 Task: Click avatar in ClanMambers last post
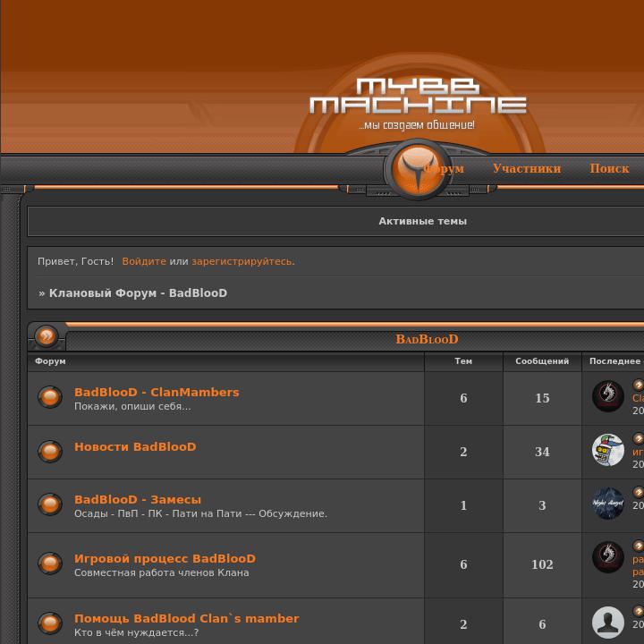click(x=608, y=396)
